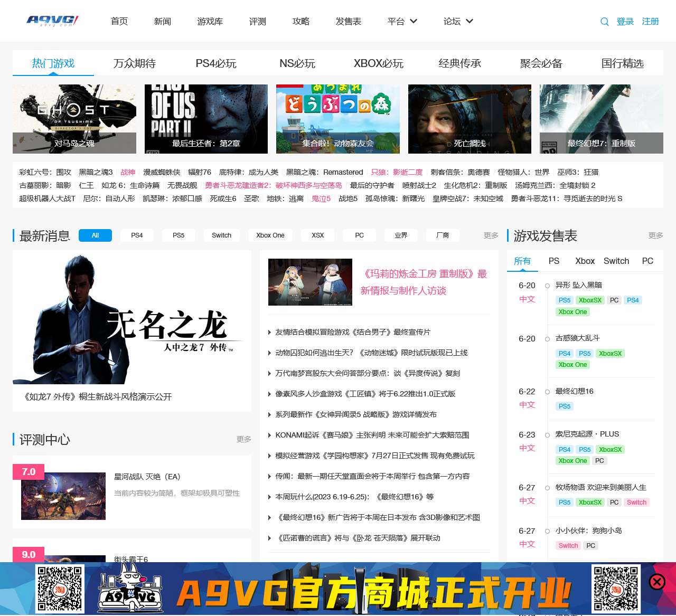Filter news by Switch
The width and height of the screenshot is (676, 616).
pos(221,235)
